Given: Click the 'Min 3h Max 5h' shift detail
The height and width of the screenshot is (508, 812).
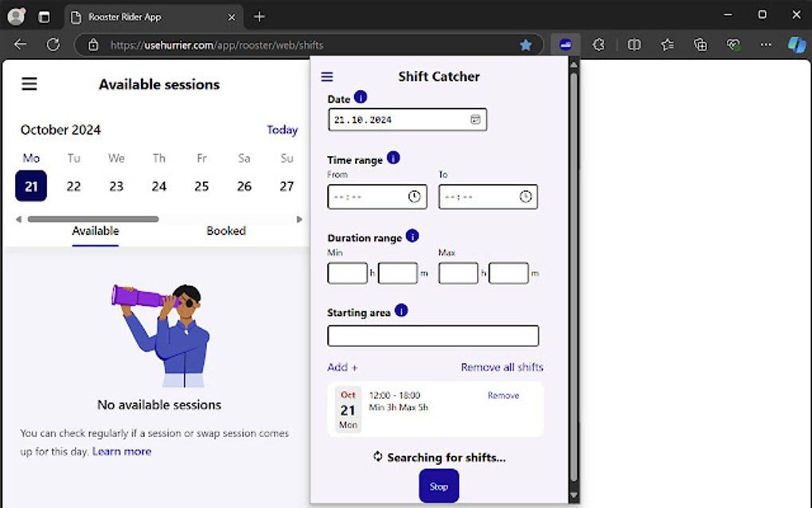Looking at the screenshot, I should click(398, 408).
